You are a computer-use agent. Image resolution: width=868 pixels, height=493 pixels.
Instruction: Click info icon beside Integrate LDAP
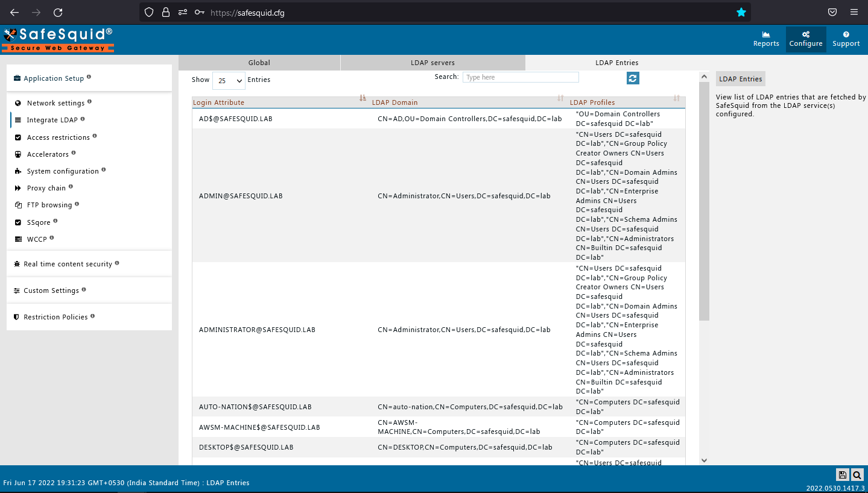pyautogui.click(x=83, y=119)
